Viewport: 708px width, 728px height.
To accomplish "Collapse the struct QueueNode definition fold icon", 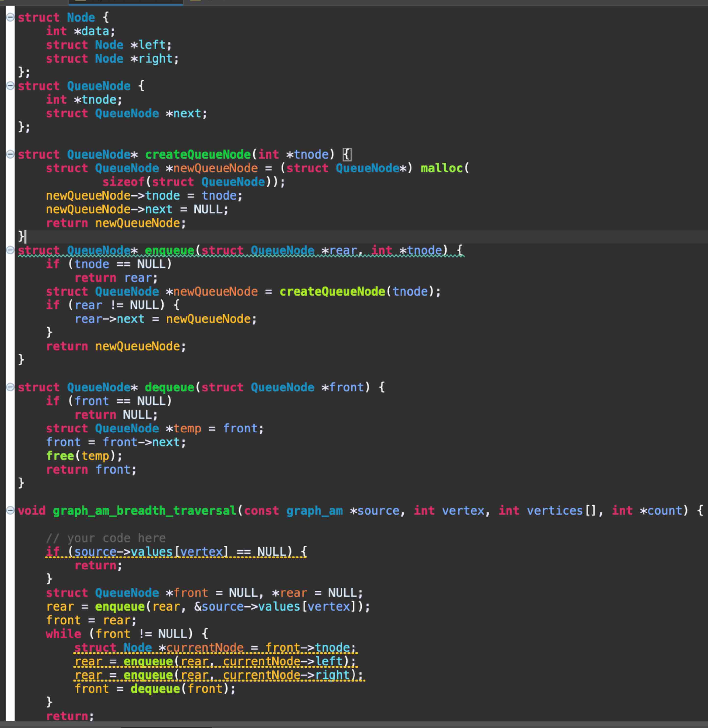I will 11,86.
